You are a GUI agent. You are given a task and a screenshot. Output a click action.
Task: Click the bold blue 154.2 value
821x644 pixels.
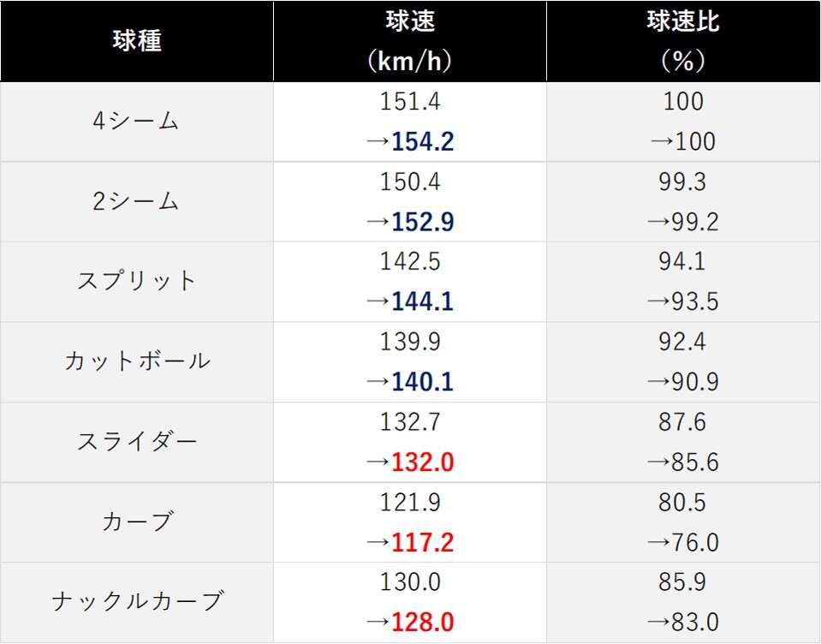point(423,141)
